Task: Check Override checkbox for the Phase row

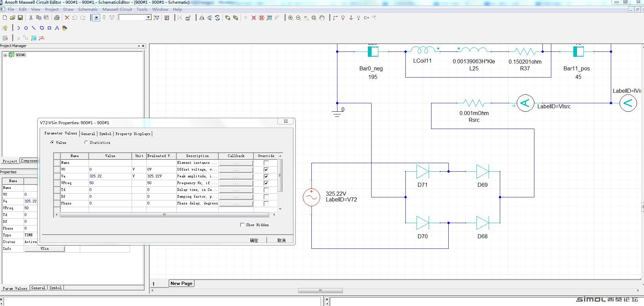Action: tap(266, 203)
